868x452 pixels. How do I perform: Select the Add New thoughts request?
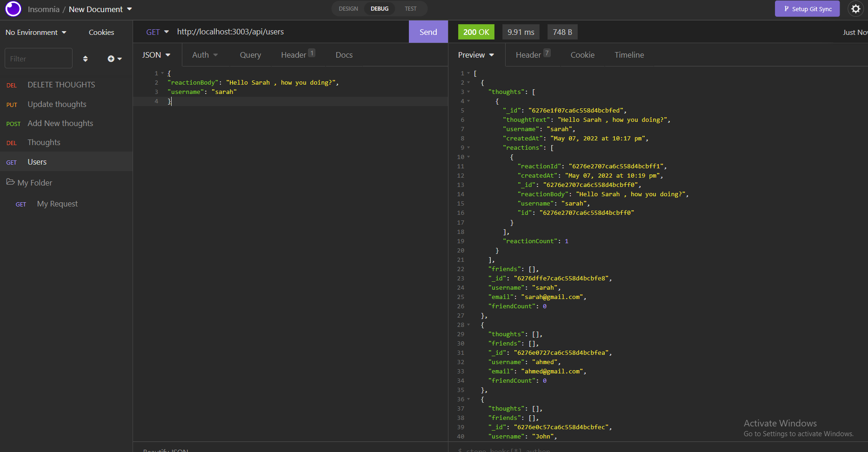[66, 123]
